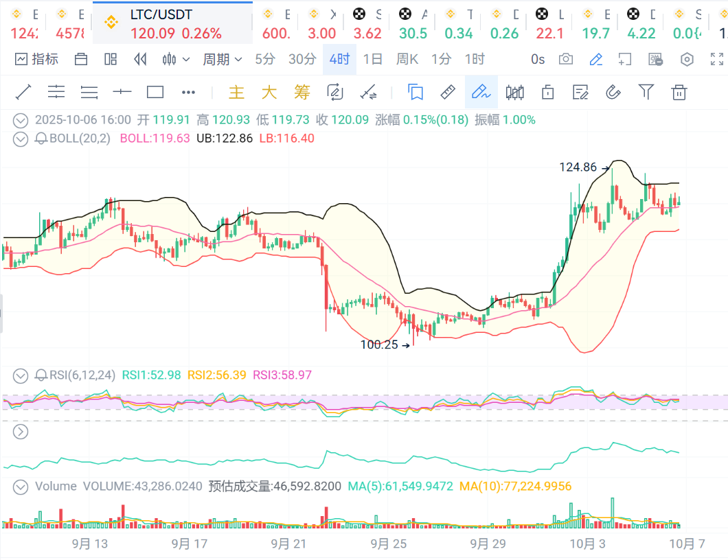
Task: Click the filter funnel icon
Action: [x=646, y=92]
